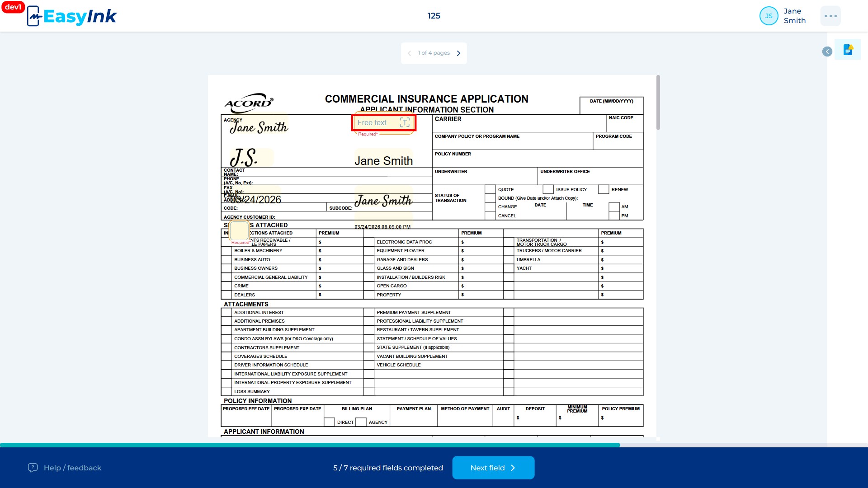The width and height of the screenshot is (868, 488).
Task: Click the METHOD OF PAYMENT cell
Action: (x=465, y=415)
